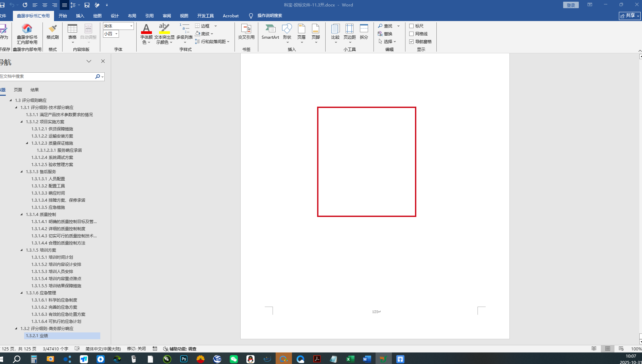Click the search magnifier in navigation pane
This screenshot has height=364, width=642.
pos(98,76)
